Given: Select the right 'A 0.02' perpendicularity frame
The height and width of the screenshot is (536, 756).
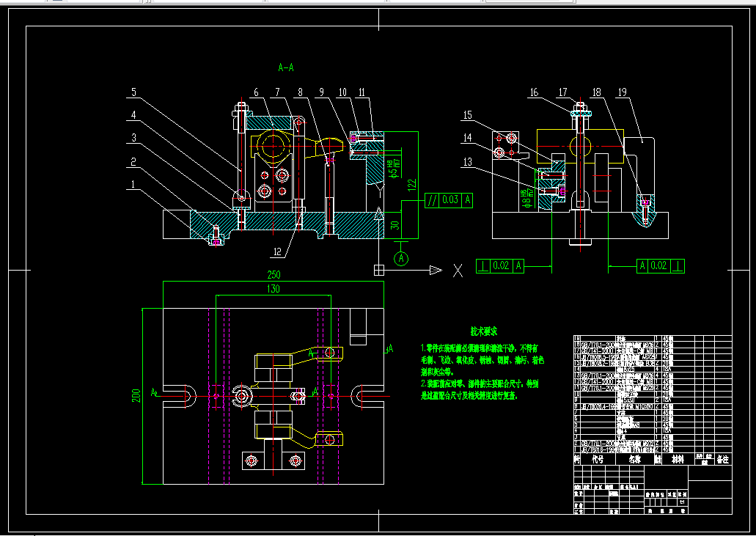Looking at the screenshot, I should 661,265.
